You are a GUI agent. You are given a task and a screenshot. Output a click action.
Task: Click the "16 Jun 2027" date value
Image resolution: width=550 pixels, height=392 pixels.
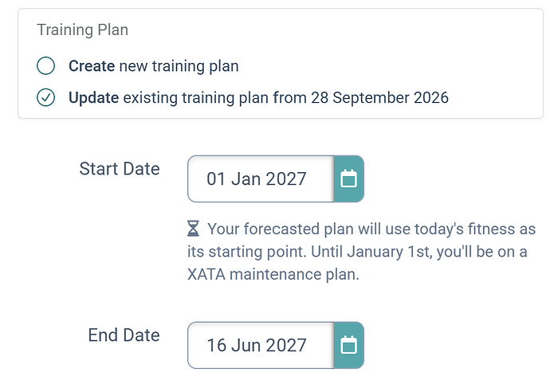tap(257, 345)
